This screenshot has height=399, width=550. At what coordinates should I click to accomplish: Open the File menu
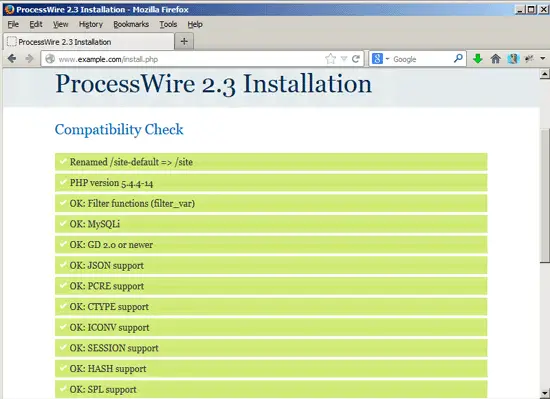pos(13,24)
